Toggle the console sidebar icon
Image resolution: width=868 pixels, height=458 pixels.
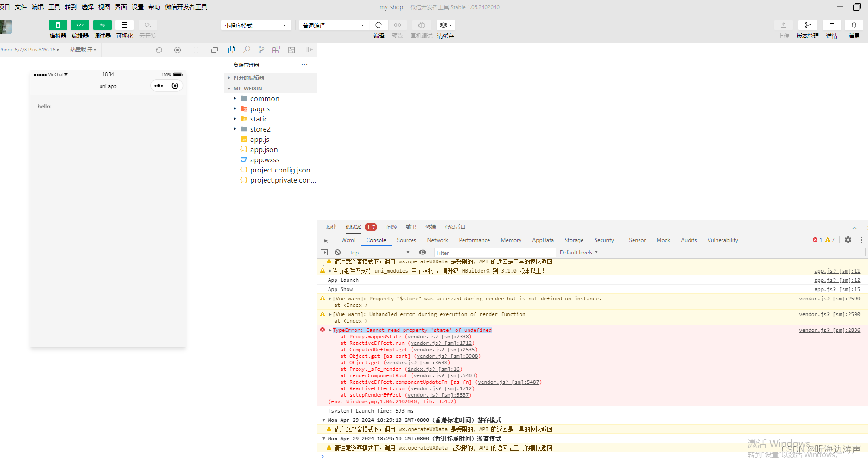[324, 253]
